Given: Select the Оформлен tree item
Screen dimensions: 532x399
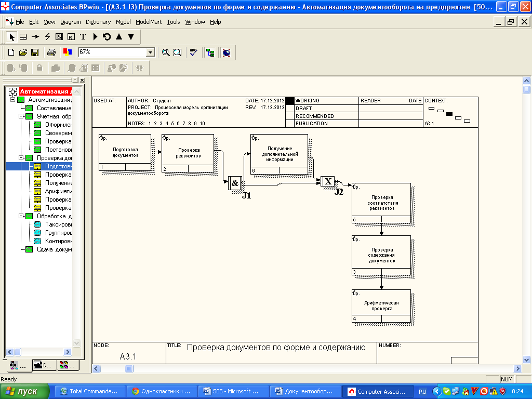Looking at the screenshot, I should point(58,125).
